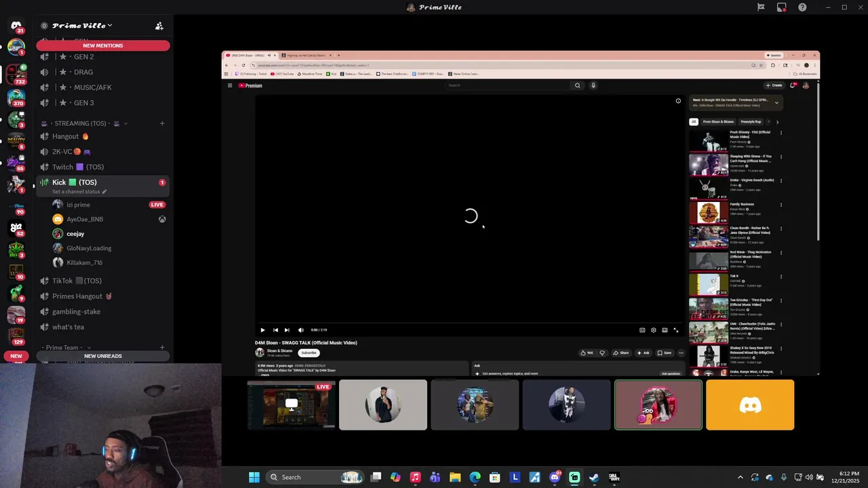Open options for Family Business video
Image resolution: width=868 pixels, height=488 pixels.
coord(781,205)
